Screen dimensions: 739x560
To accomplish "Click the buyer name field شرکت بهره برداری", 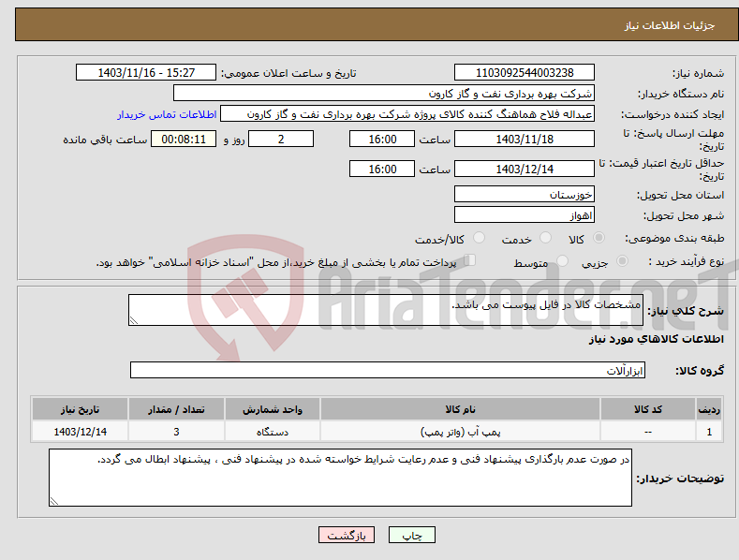I will tap(384, 94).
